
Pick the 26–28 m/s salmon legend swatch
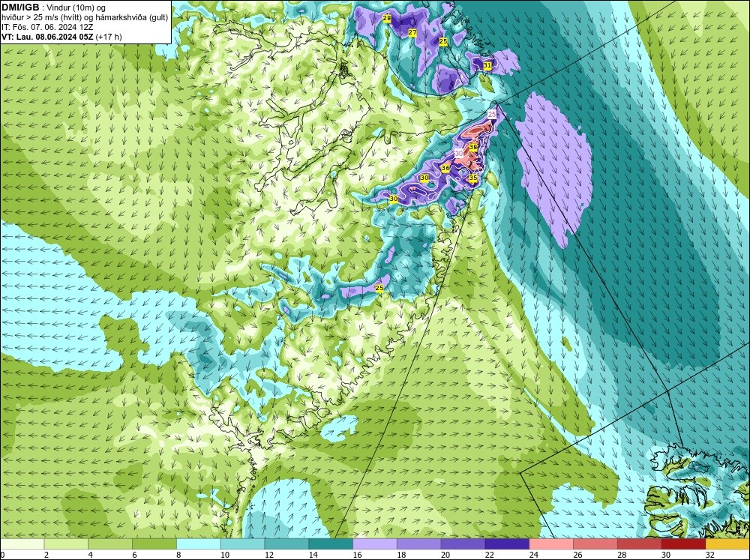595,544
